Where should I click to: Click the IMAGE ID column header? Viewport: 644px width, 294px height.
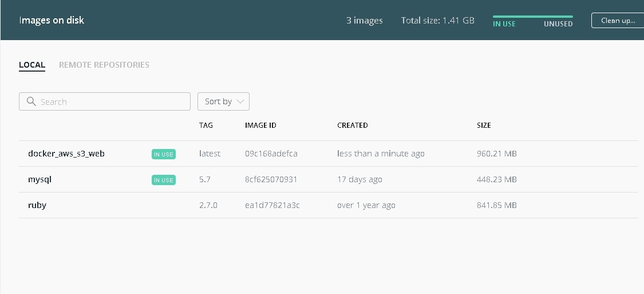click(x=260, y=126)
